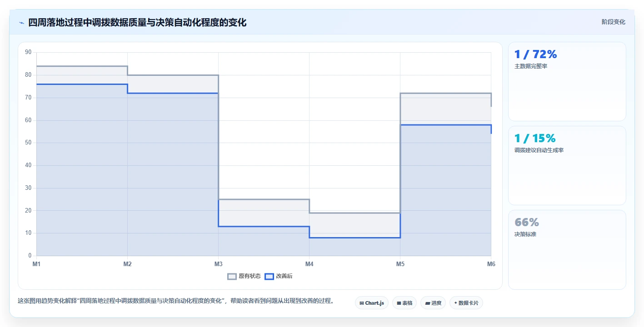This screenshot has height=327, width=644.
Task: Click the M4 x-axis label
Action: tap(309, 264)
